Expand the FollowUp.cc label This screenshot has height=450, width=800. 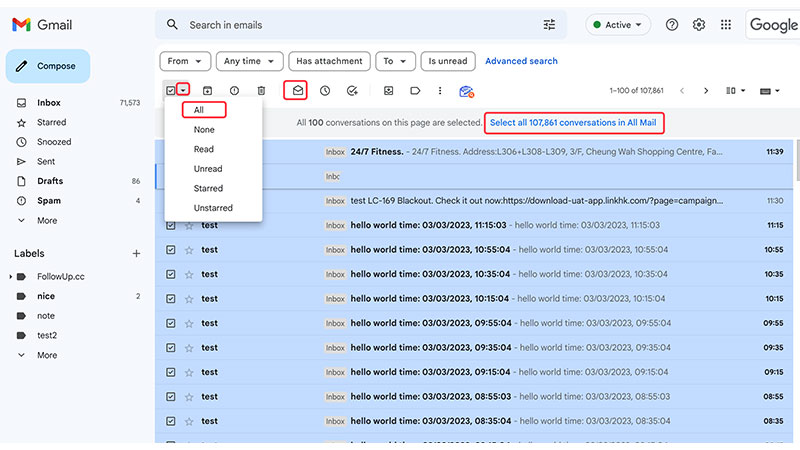(x=10, y=277)
